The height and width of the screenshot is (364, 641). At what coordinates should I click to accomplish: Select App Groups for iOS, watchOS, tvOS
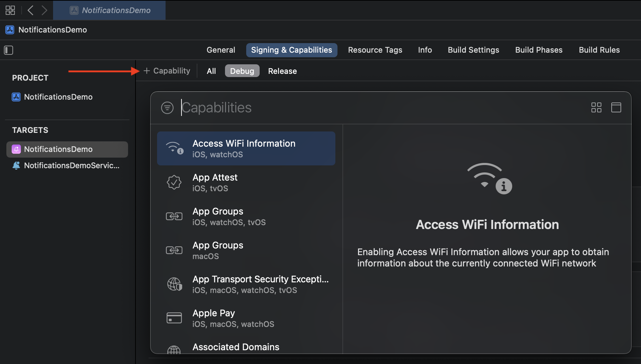(246, 216)
